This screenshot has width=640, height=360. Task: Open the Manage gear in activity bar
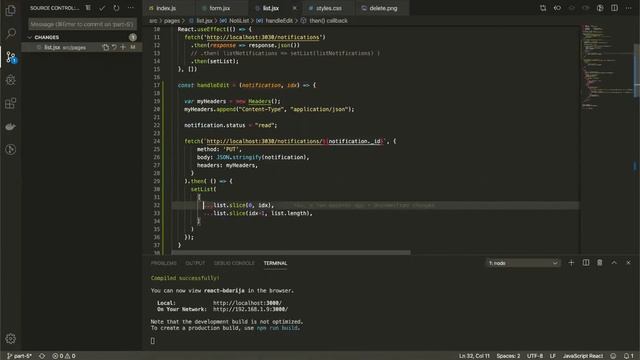click(11, 338)
